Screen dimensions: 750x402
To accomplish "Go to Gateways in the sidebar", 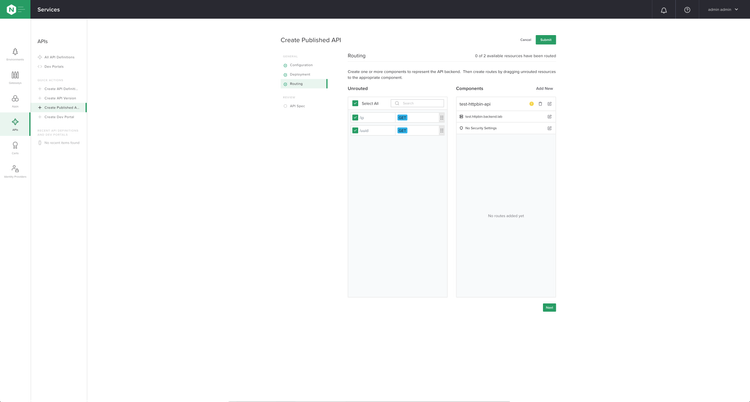I will coord(15,76).
